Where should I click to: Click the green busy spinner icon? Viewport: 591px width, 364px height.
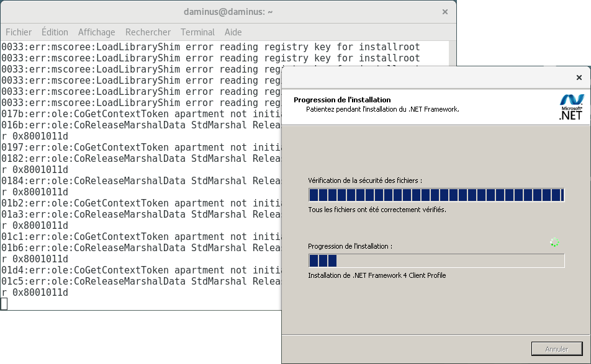click(x=554, y=242)
